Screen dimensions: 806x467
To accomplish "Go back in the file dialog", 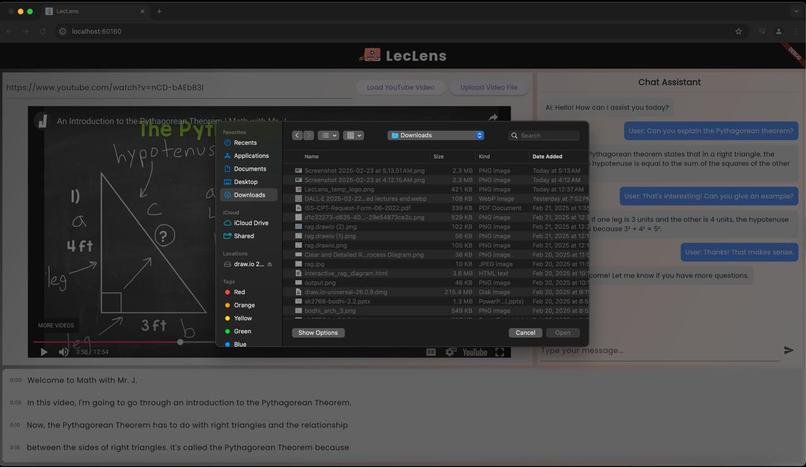I will click(297, 135).
